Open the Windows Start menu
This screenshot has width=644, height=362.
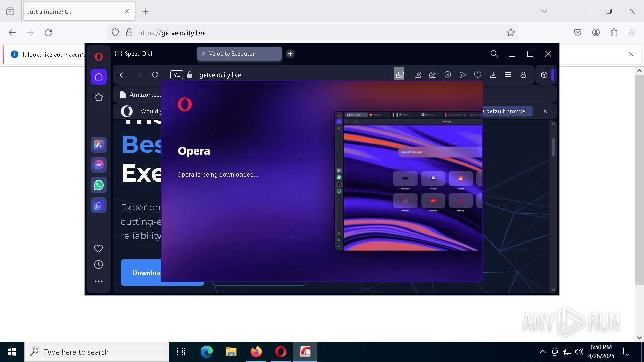coord(12,352)
